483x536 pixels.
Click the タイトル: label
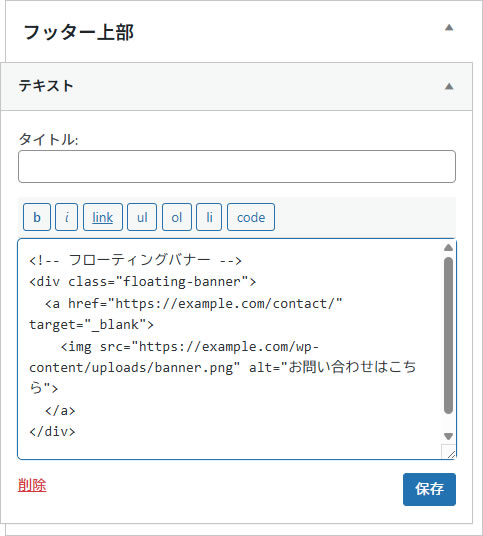48,139
